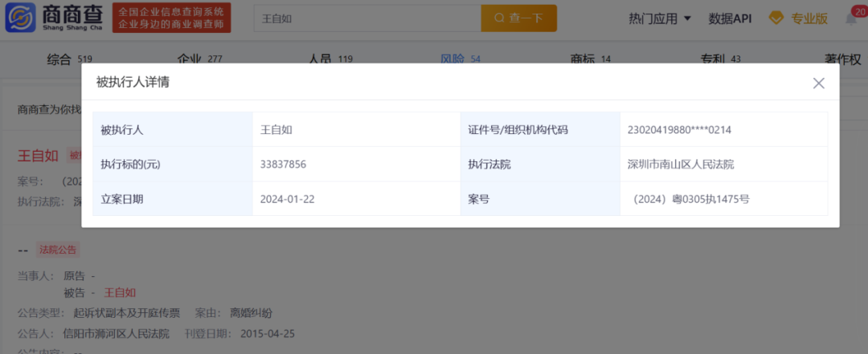
Task: Switch to the 企业 277 tab
Action: click(199, 59)
